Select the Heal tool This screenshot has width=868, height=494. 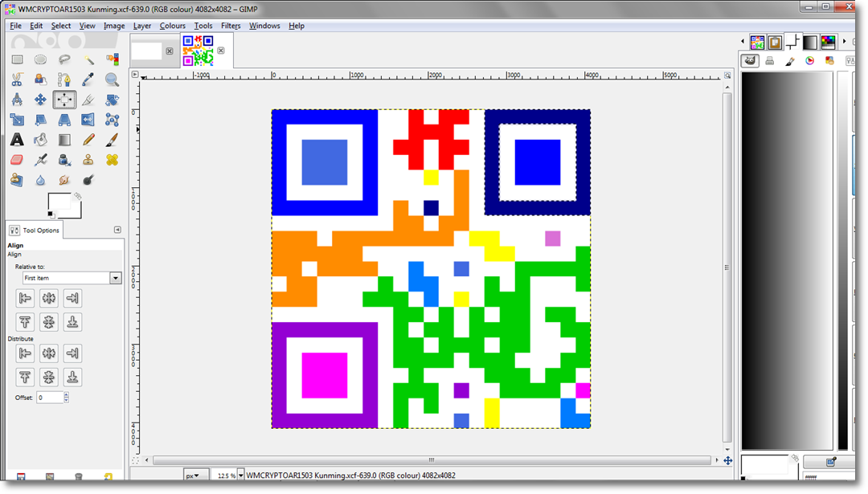[x=112, y=160]
